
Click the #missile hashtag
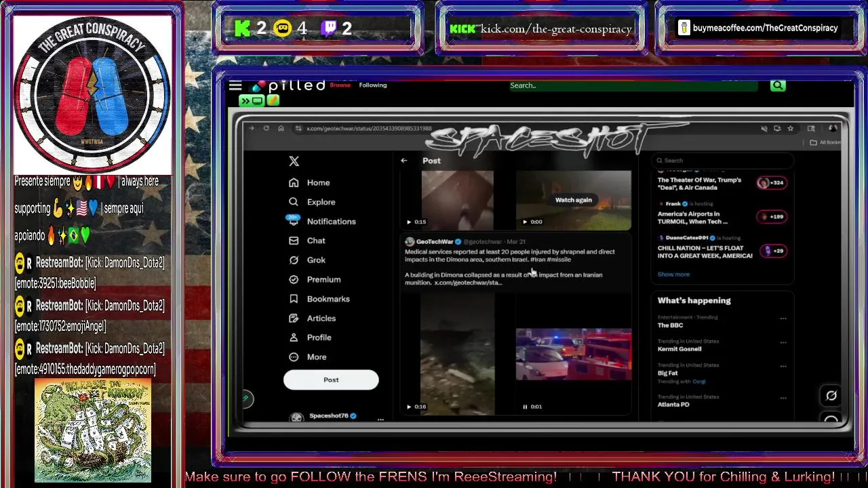coord(559,260)
